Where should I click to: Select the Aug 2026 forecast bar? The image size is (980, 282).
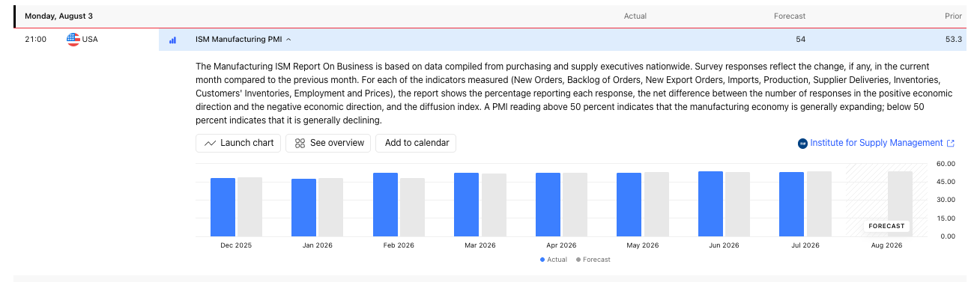pos(900,204)
